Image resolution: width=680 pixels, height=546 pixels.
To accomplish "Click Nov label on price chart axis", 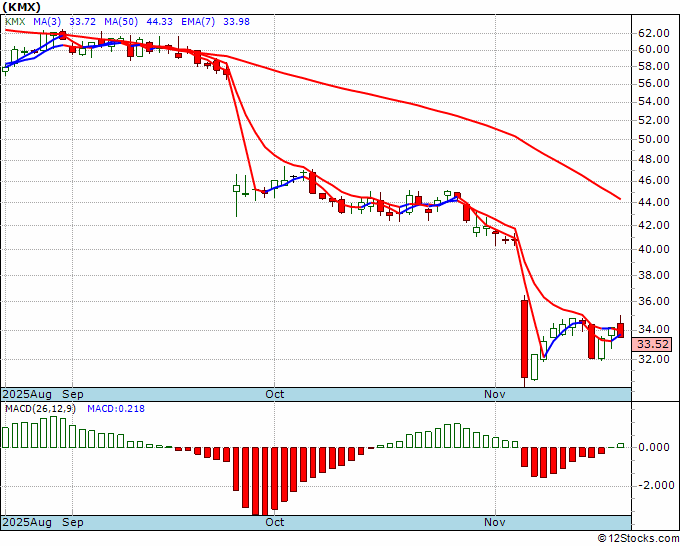I will tap(495, 394).
